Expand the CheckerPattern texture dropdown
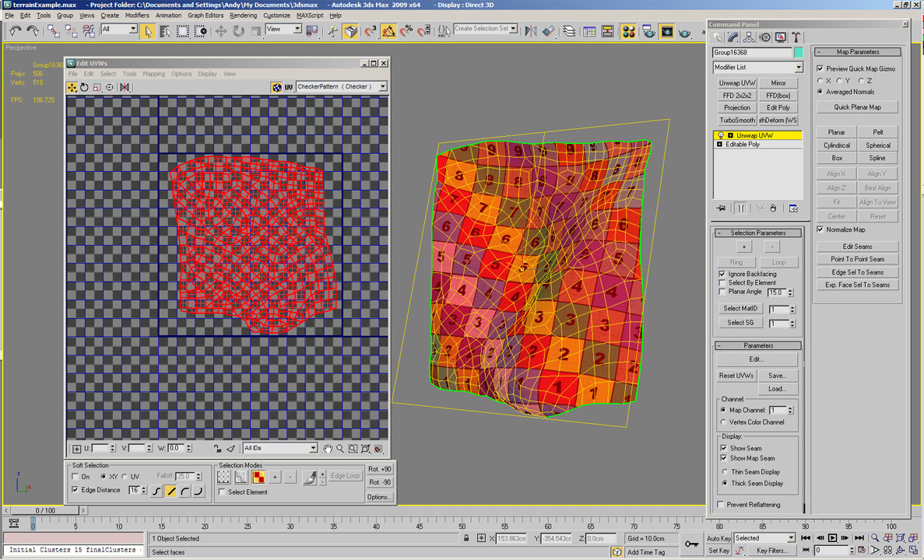924x560 pixels. point(382,87)
